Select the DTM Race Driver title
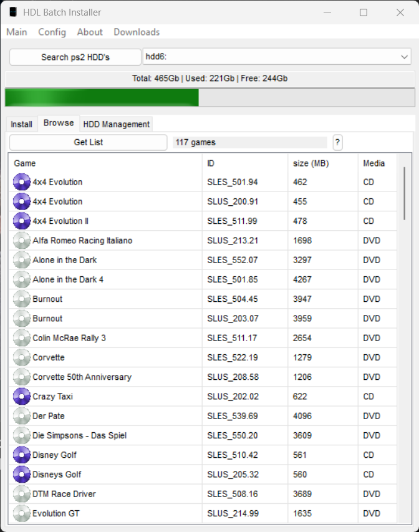This screenshot has width=419, height=532. tap(64, 494)
